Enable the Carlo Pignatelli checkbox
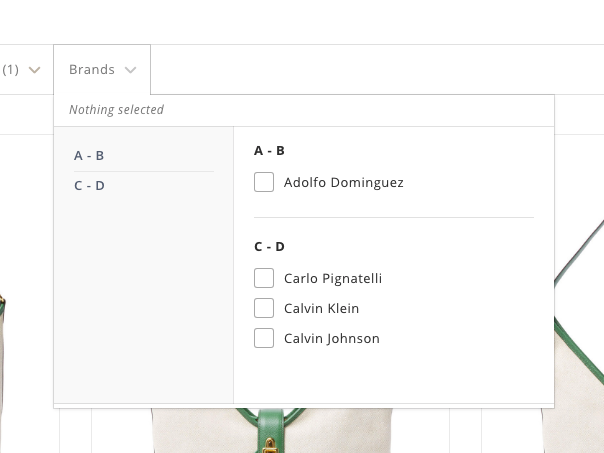 (x=264, y=279)
